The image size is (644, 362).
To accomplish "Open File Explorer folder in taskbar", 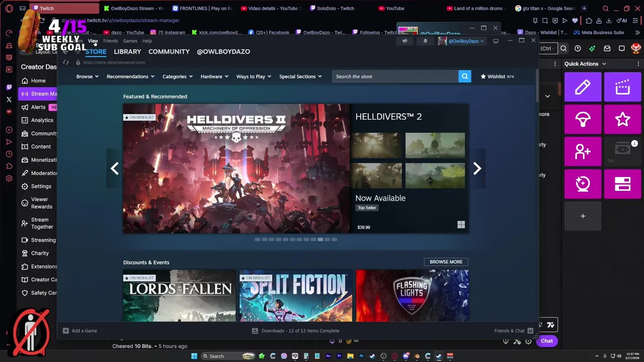I will click(x=350, y=356).
